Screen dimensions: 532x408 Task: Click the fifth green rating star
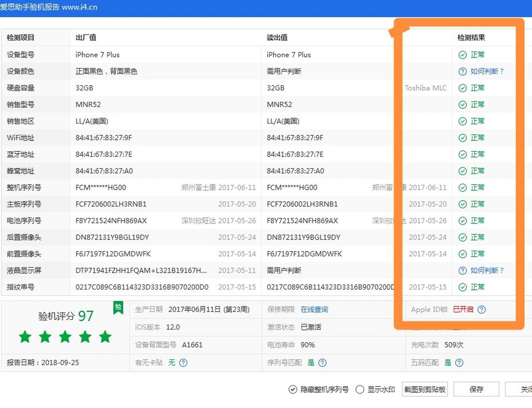point(105,337)
